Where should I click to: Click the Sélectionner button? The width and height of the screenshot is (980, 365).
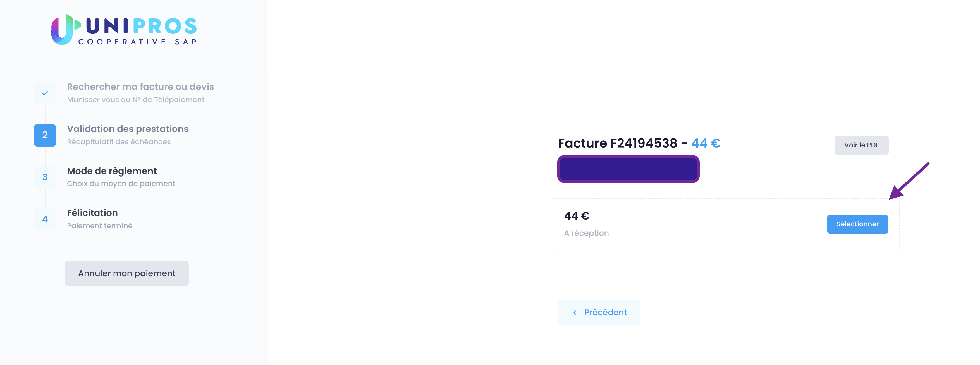(857, 224)
